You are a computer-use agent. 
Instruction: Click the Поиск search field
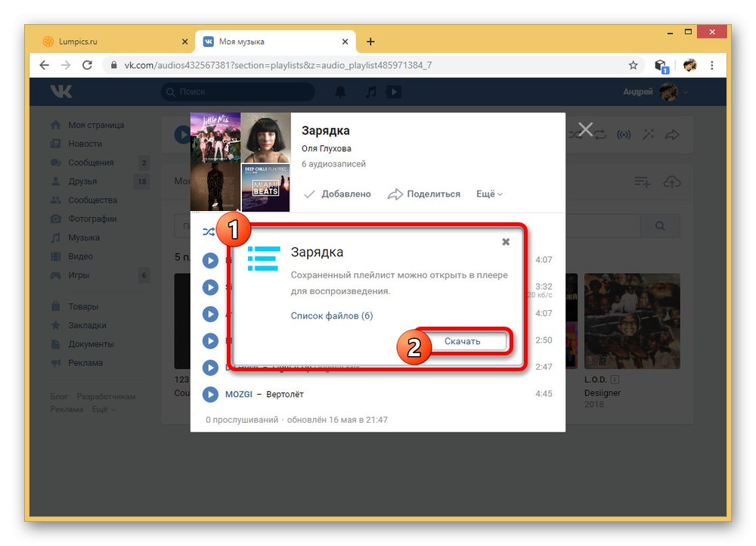(238, 92)
